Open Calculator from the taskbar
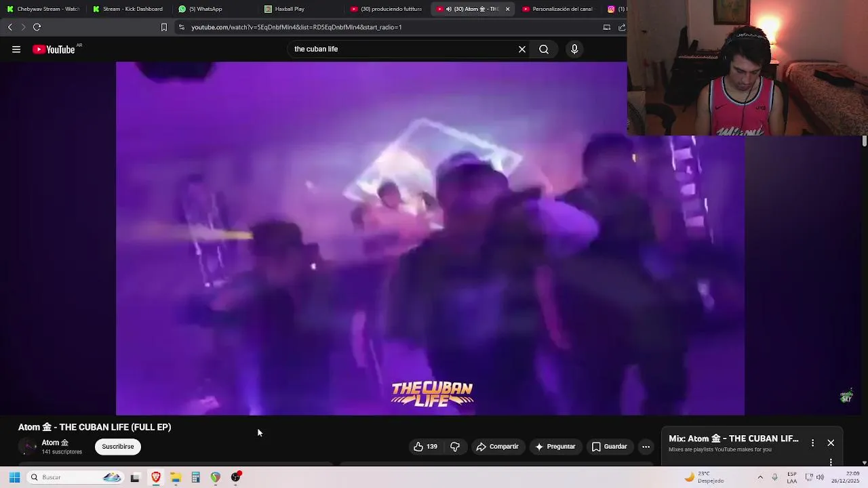 click(195, 477)
